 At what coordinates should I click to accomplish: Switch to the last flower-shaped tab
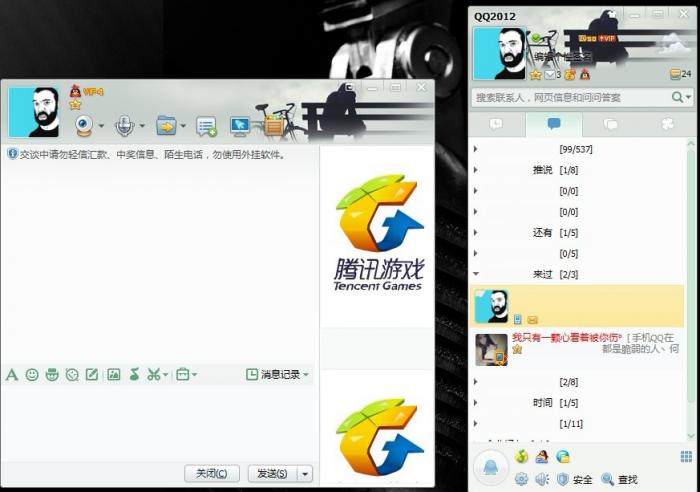(667, 124)
